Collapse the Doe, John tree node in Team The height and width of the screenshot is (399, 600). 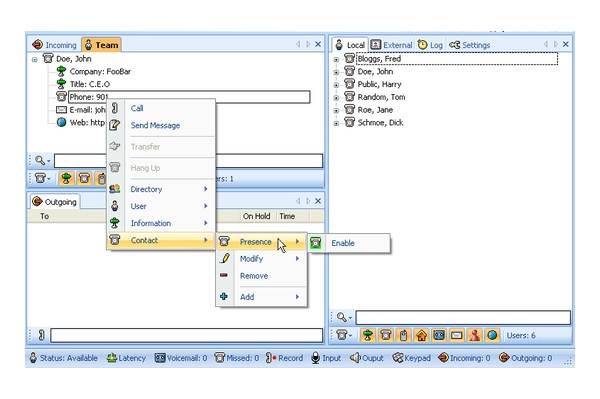click(x=34, y=59)
